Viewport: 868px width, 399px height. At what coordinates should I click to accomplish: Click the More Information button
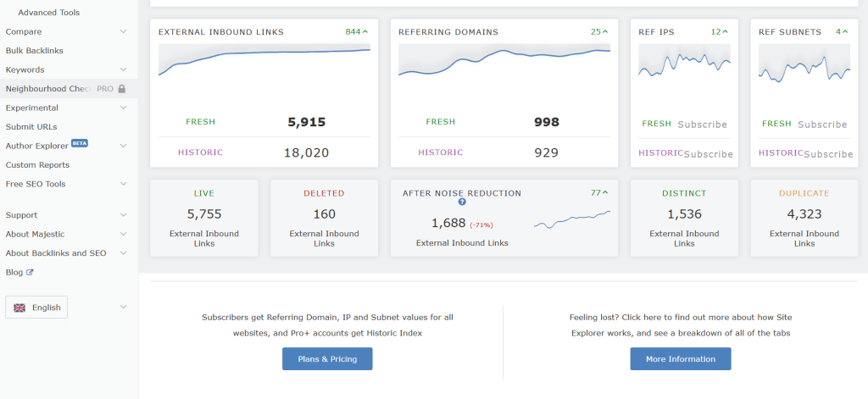pyautogui.click(x=680, y=359)
